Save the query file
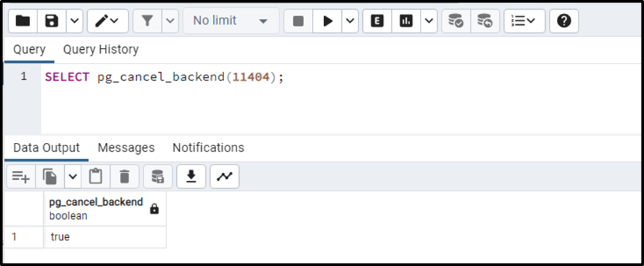This screenshot has height=266, width=644. (x=51, y=21)
